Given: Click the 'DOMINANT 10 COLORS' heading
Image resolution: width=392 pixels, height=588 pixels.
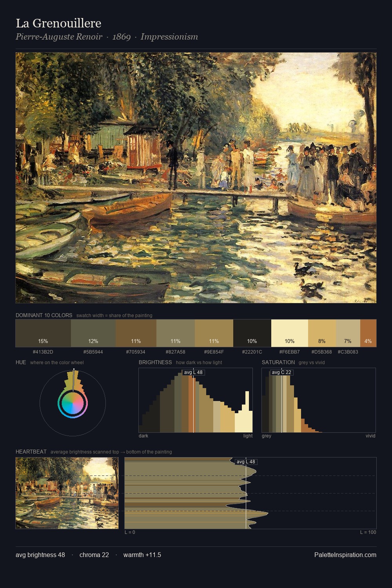Looking at the screenshot, I should [44, 315].
